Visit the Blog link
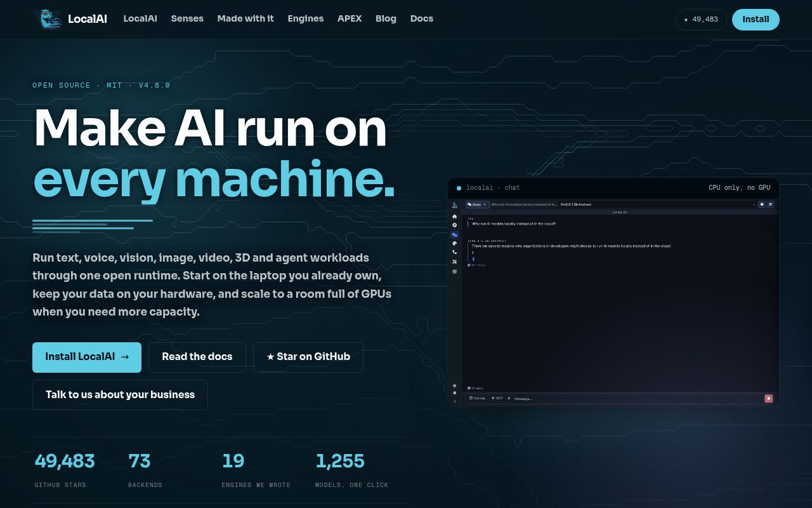 pos(386,19)
